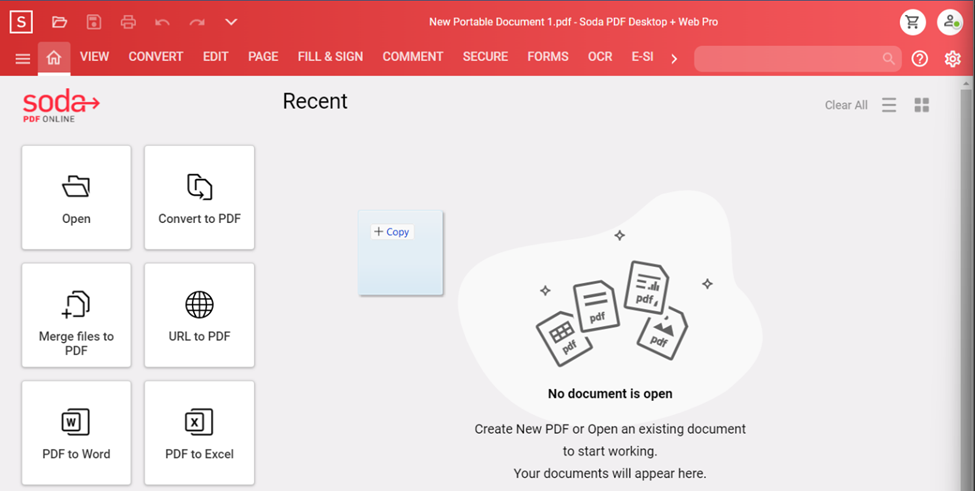Switch to the VIEW tab
The image size is (975, 491).
(x=95, y=57)
